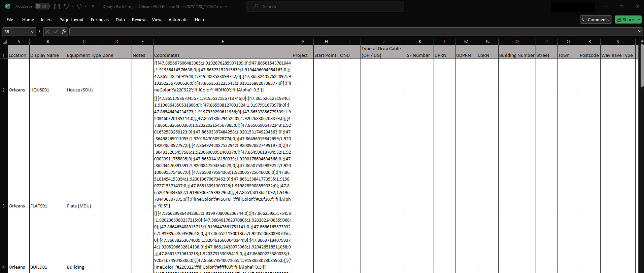The height and width of the screenshot is (273, 644).
Task: Click the Cancel X icon in formula bar
Action: [x=47, y=32]
